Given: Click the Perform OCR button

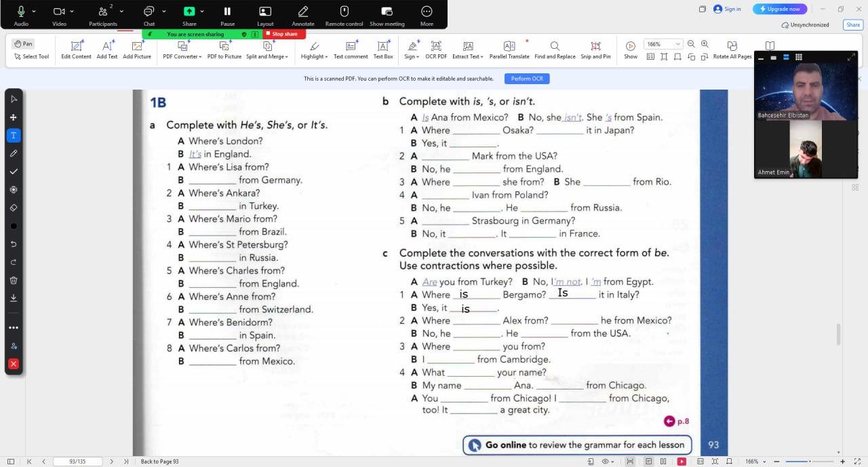Looking at the screenshot, I should point(527,79).
